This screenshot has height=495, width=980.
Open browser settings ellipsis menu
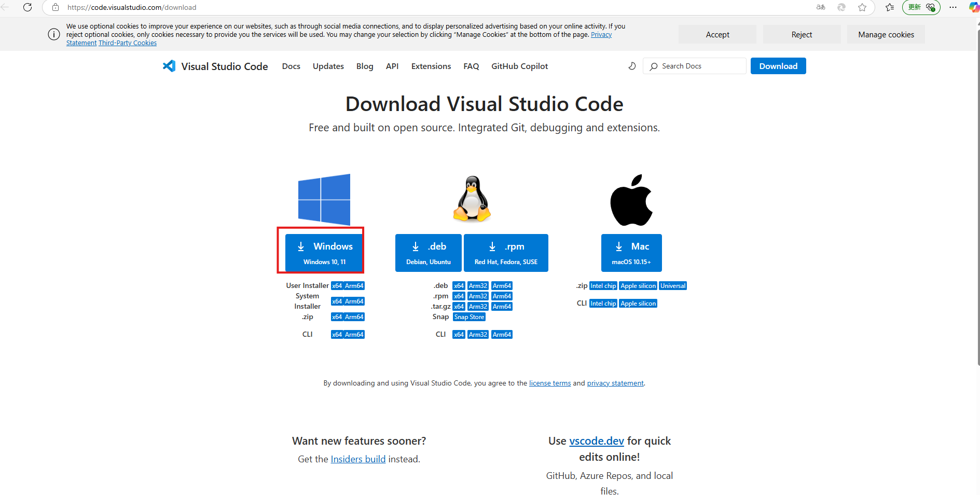tap(953, 7)
